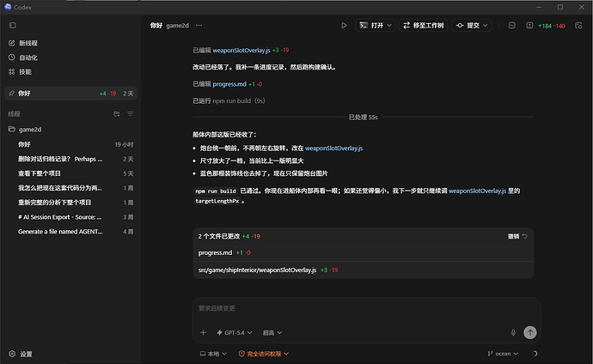Open the 超高 reasoning effort dropdown
The width and height of the screenshot is (593, 364).
click(272, 332)
